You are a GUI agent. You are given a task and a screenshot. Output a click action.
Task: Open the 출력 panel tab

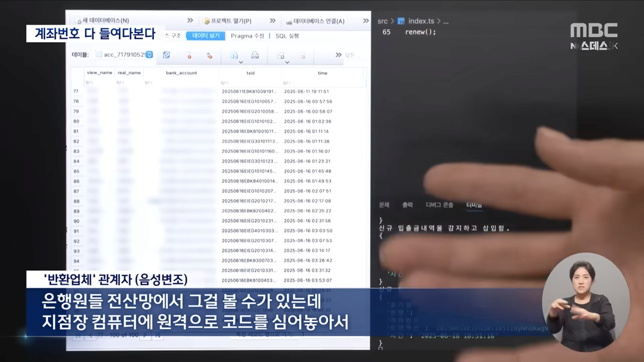click(407, 205)
